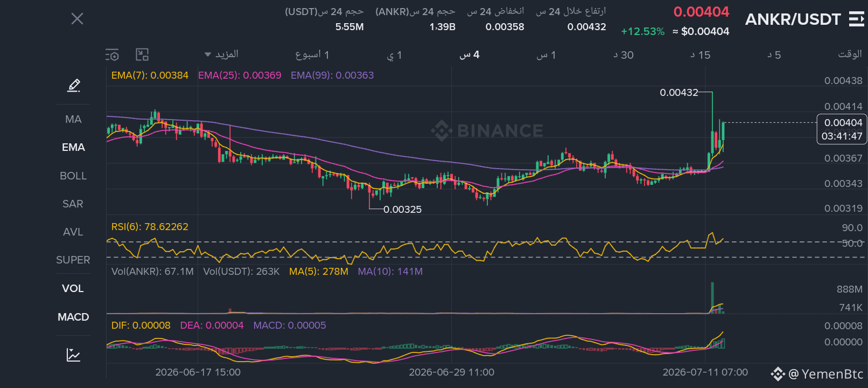This screenshot has width=868, height=388.
Task: Click the 2026-07-11 07:00 date label
Action: [705, 372]
